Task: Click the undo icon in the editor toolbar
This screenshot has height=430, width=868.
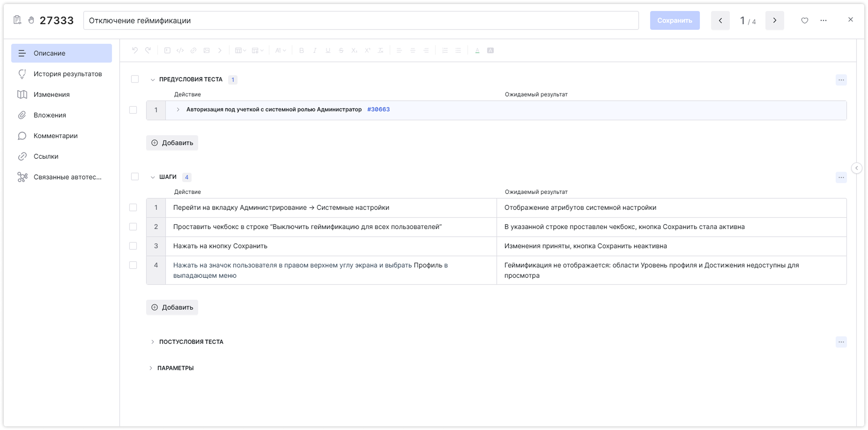Action: tap(135, 50)
